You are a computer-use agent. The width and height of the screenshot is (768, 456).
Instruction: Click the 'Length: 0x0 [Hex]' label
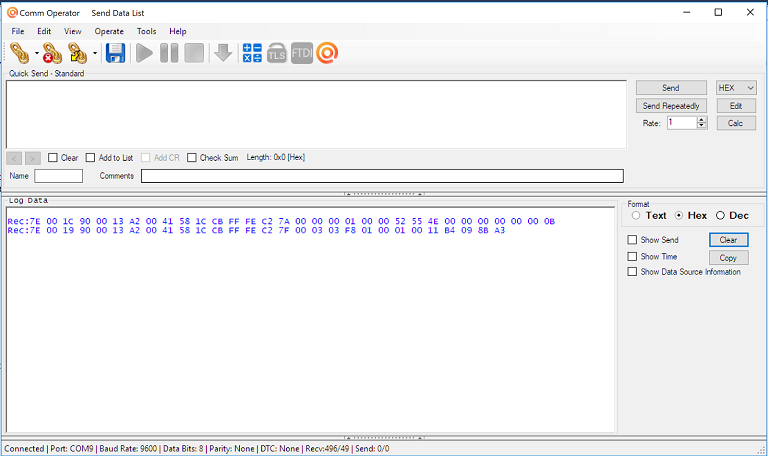(276, 157)
